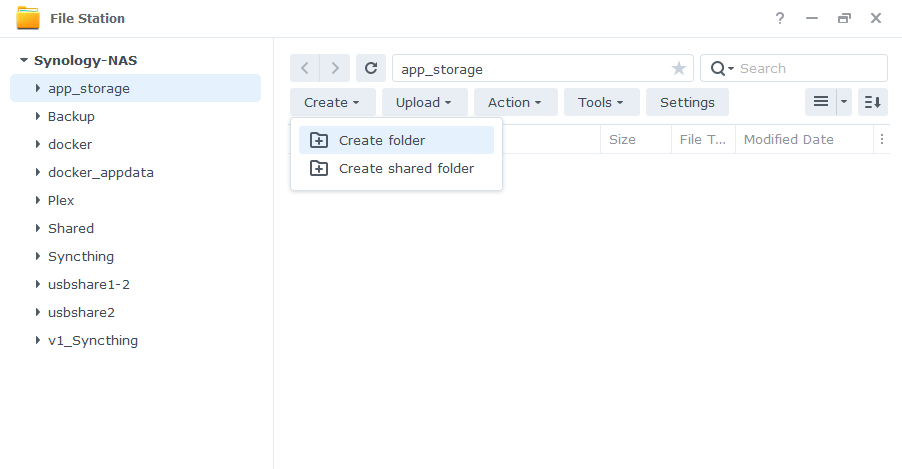This screenshot has width=902, height=469.
Task: Open the Settings button
Action: (687, 102)
